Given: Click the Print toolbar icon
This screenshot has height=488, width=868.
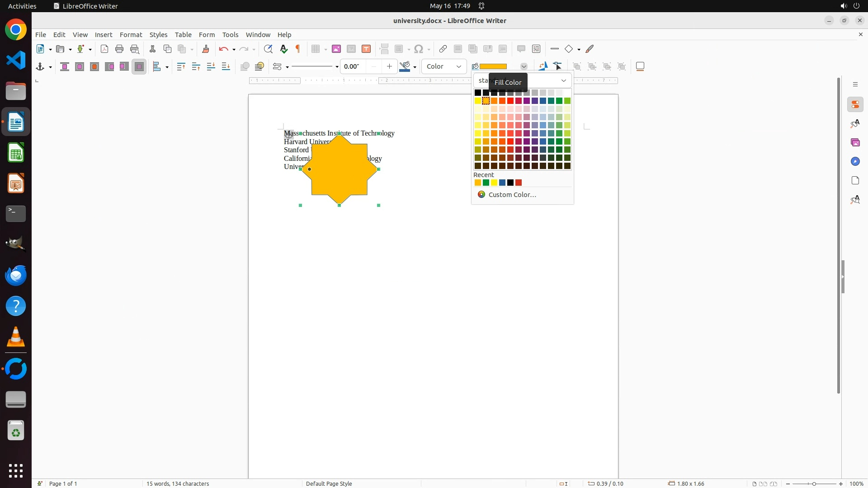Looking at the screenshot, I should tap(119, 49).
